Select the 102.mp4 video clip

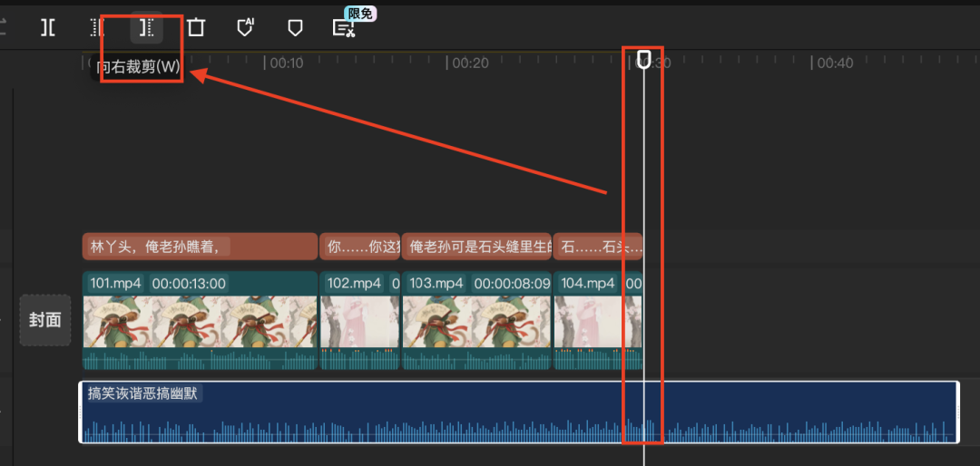(x=359, y=321)
